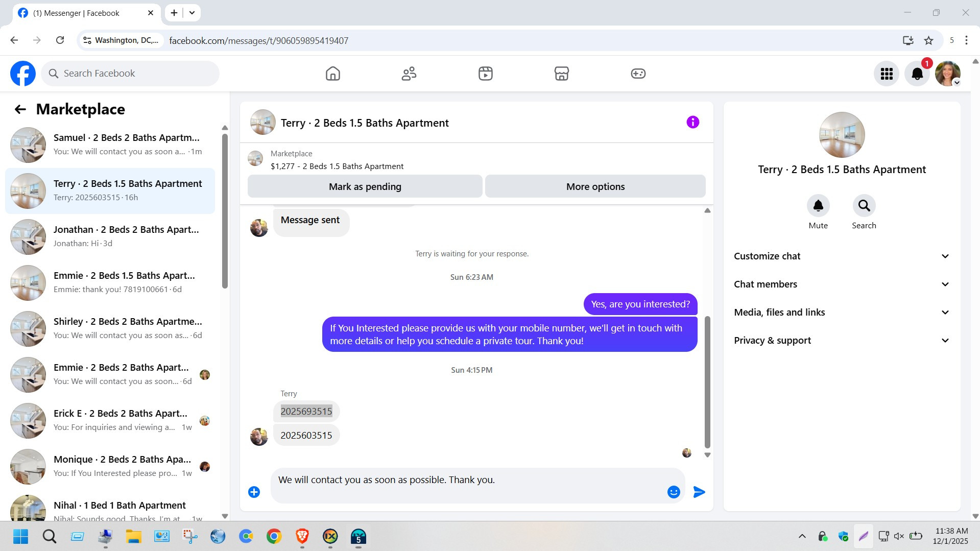The image size is (980, 551).
Task: Open Windows Start menu
Action: coord(21,536)
